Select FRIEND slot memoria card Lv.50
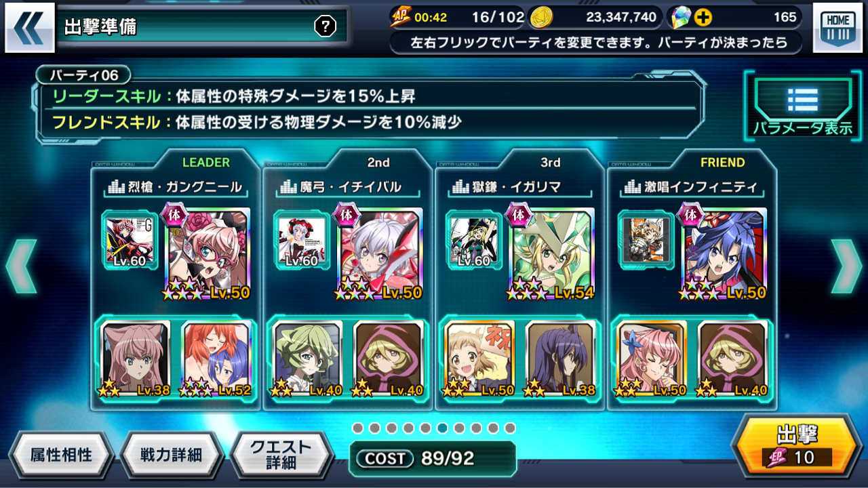 click(x=652, y=359)
